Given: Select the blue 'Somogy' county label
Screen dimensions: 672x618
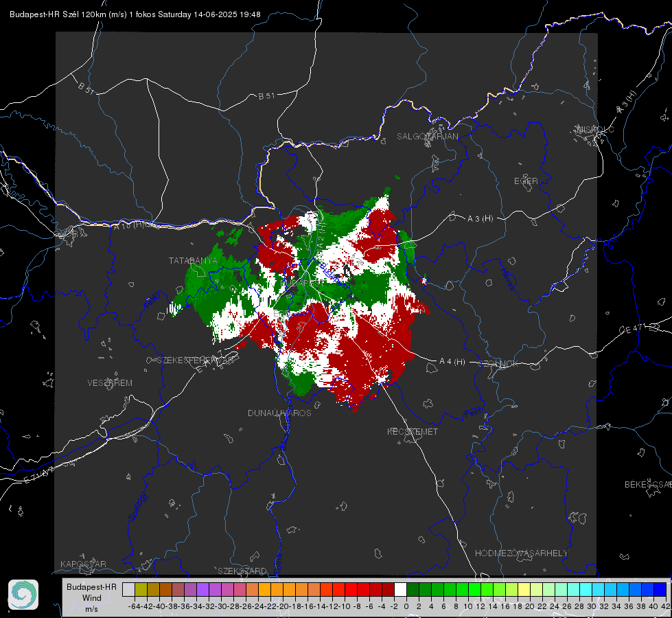Looking at the screenshot, I should coord(138,507).
